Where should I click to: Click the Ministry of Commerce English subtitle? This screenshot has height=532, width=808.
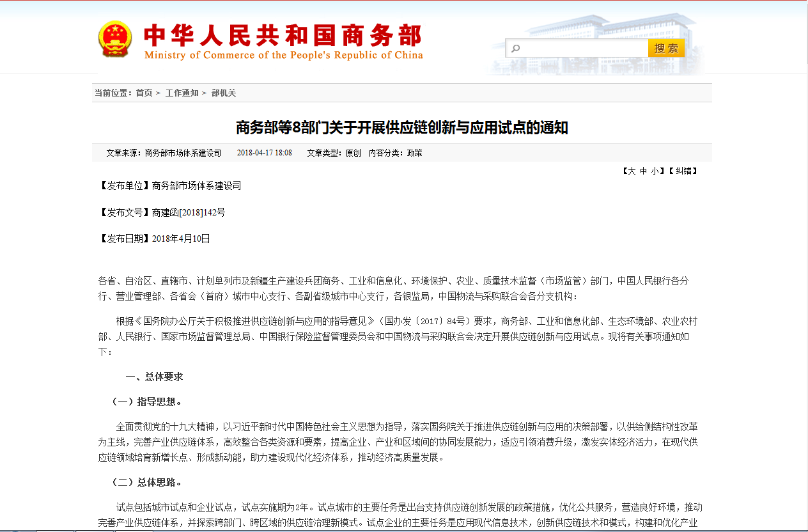pos(284,55)
